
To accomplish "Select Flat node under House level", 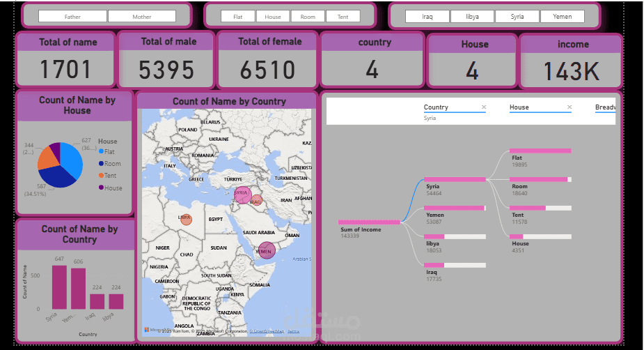I will tap(540, 151).
